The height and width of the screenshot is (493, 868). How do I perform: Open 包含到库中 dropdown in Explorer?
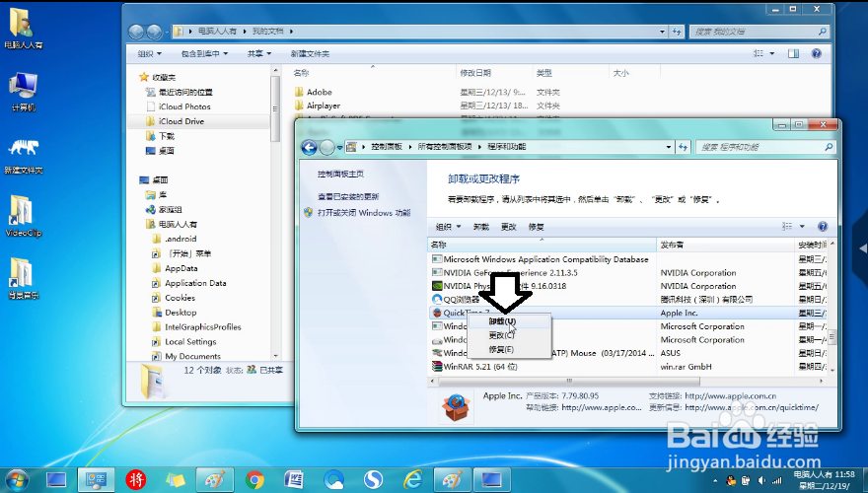204,53
